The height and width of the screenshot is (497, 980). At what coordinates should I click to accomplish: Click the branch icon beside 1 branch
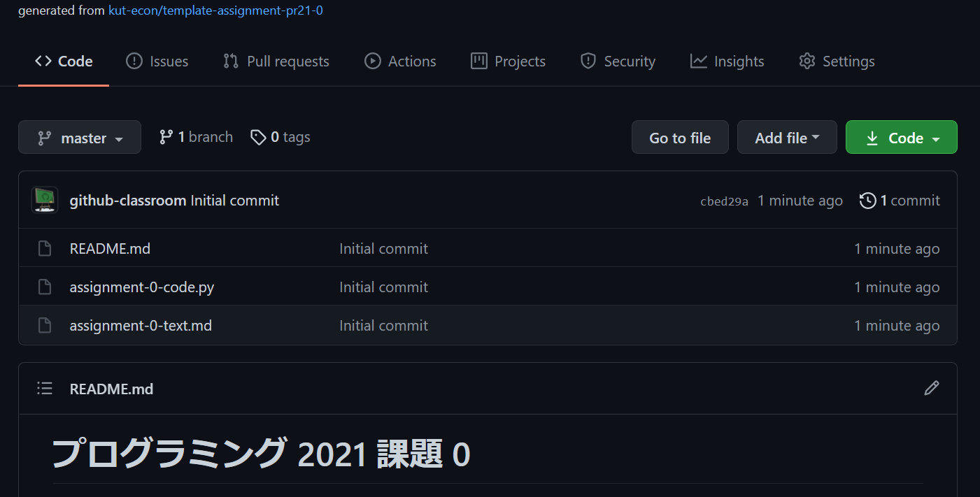pyautogui.click(x=167, y=136)
